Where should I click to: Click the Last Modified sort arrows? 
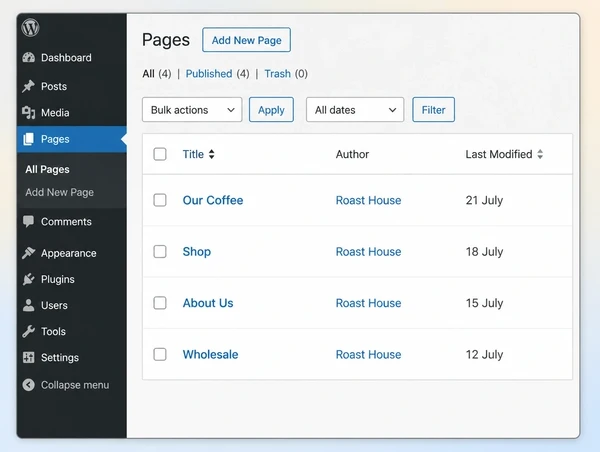click(540, 154)
